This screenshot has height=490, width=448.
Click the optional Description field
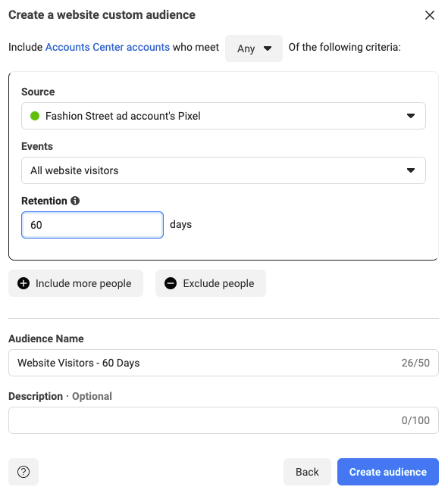(224, 420)
